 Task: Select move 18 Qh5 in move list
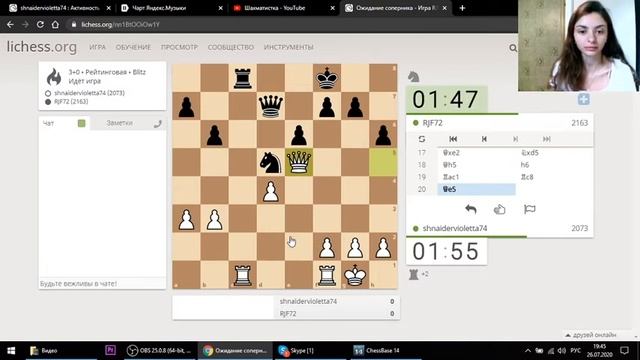(x=476, y=165)
